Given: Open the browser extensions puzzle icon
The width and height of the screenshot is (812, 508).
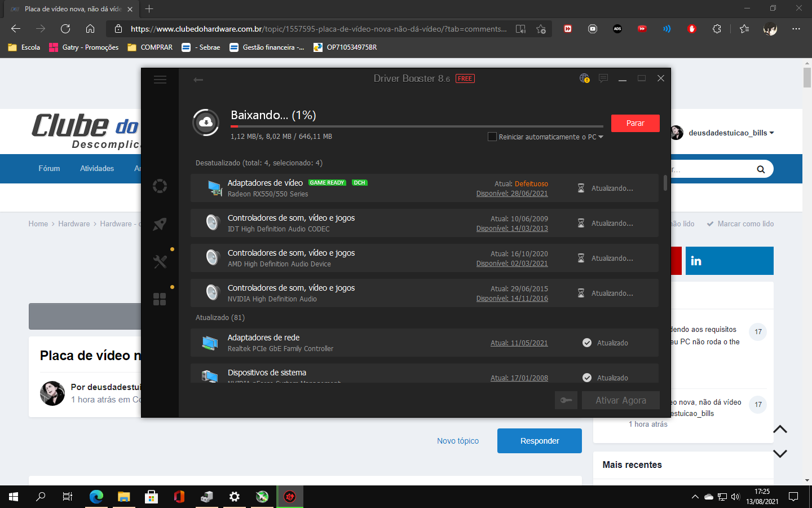Looking at the screenshot, I should click(x=717, y=29).
